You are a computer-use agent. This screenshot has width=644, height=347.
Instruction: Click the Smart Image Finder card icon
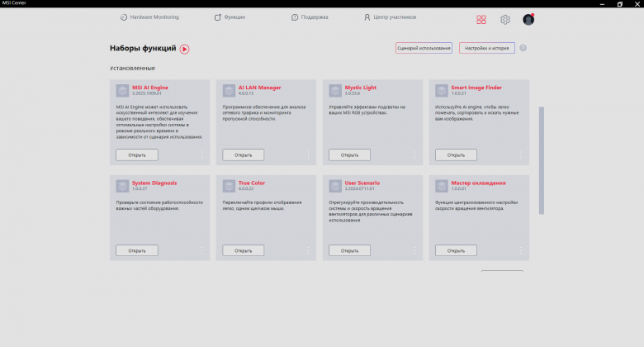click(442, 90)
